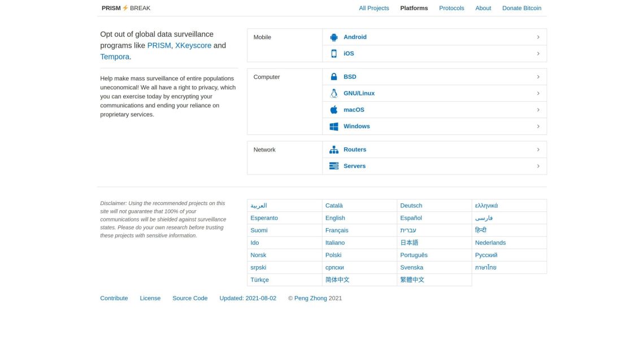The image size is (644, 339).
Task: Click the Windows row chevron arrow
Action: pyautogui.click(x=538, y=127)
